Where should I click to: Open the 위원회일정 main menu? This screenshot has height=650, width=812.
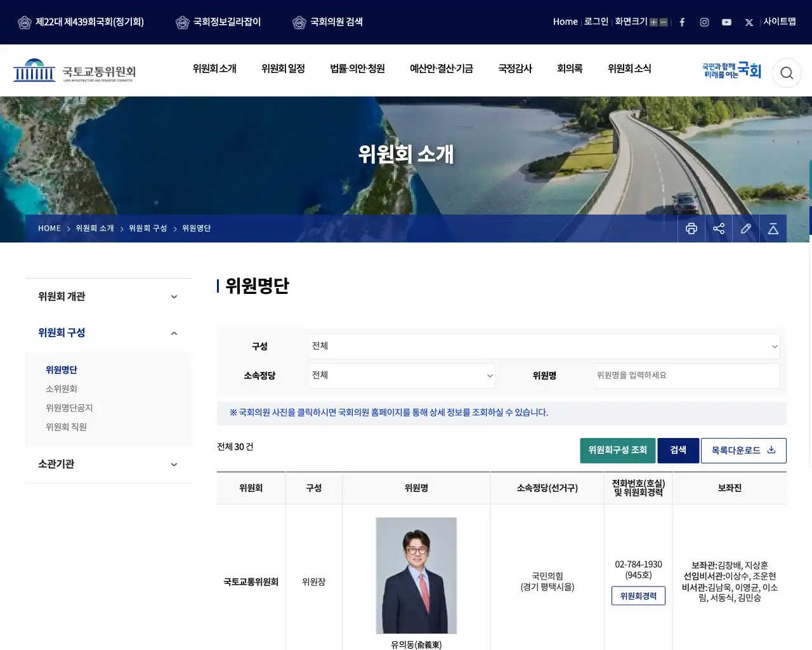[x=283, y=69]
